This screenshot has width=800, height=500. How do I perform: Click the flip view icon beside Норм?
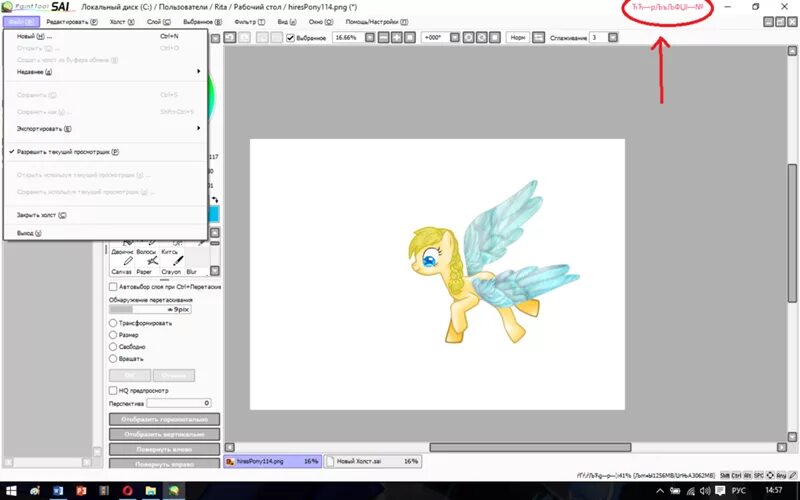538,38
